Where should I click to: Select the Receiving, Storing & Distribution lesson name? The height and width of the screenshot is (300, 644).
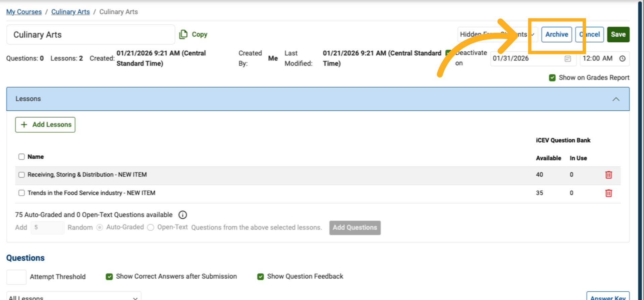pyautogui.click(x=87, y=175)
